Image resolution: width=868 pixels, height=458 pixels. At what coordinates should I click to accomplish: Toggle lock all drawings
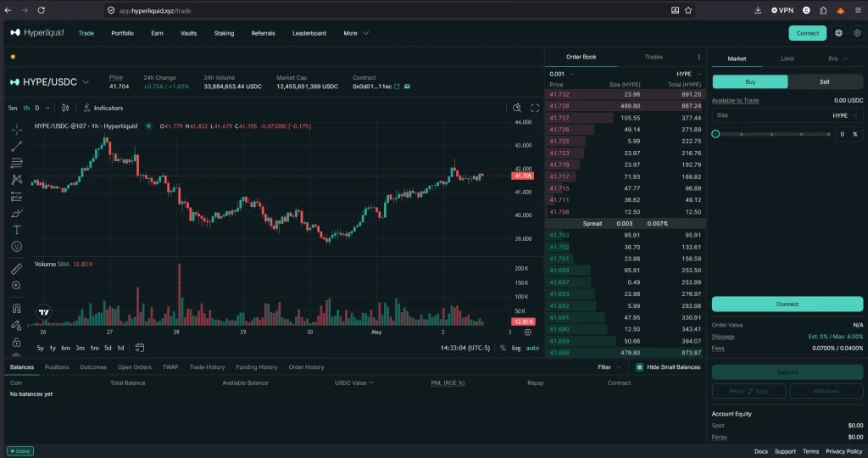coord(17,342)
